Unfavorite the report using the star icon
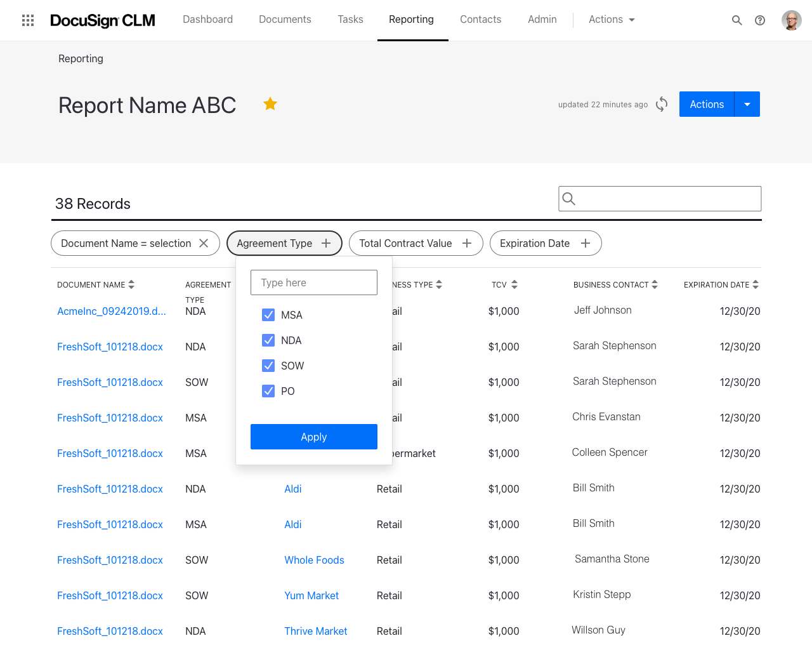812x650 pixels. tap(270, 103)
